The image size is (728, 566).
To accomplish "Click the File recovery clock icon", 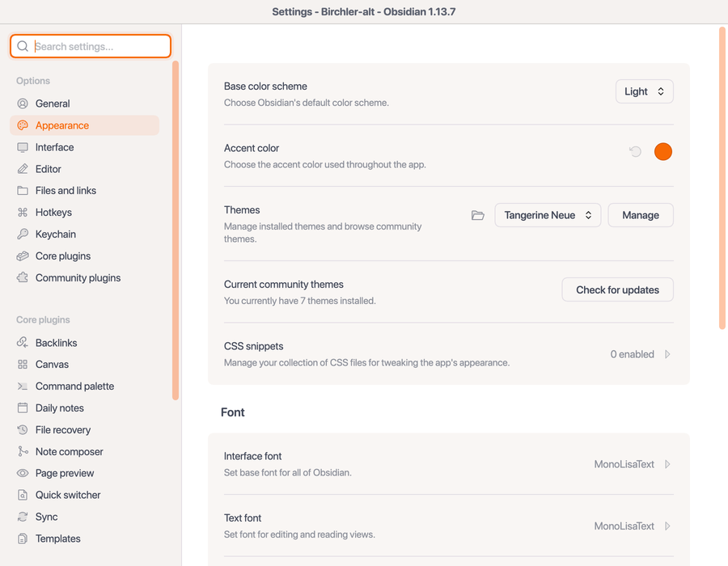I will coord(23,429).
